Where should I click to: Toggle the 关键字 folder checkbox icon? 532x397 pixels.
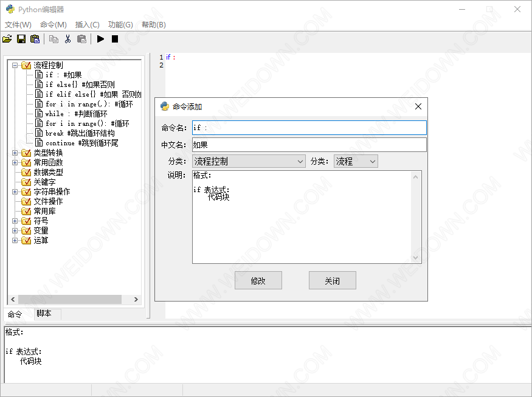tap(26, 182)
